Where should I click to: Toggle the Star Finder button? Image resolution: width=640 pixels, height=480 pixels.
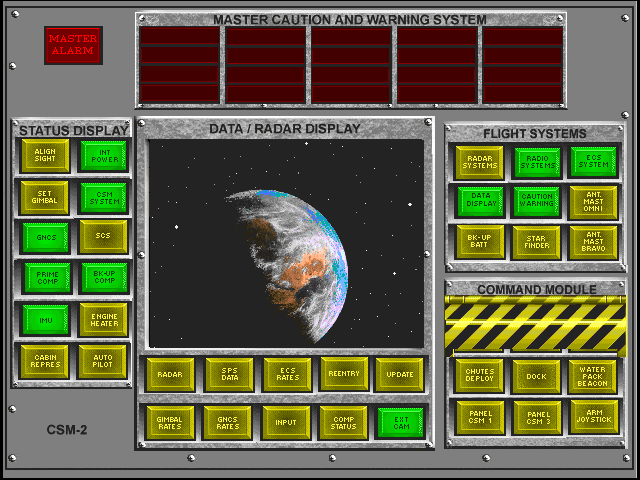tap(537, 241)
